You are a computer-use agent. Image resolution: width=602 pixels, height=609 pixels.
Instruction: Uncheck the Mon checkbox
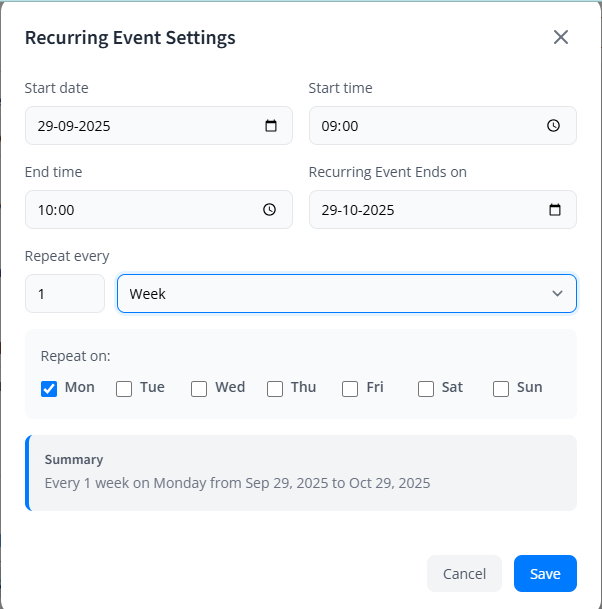49,388
